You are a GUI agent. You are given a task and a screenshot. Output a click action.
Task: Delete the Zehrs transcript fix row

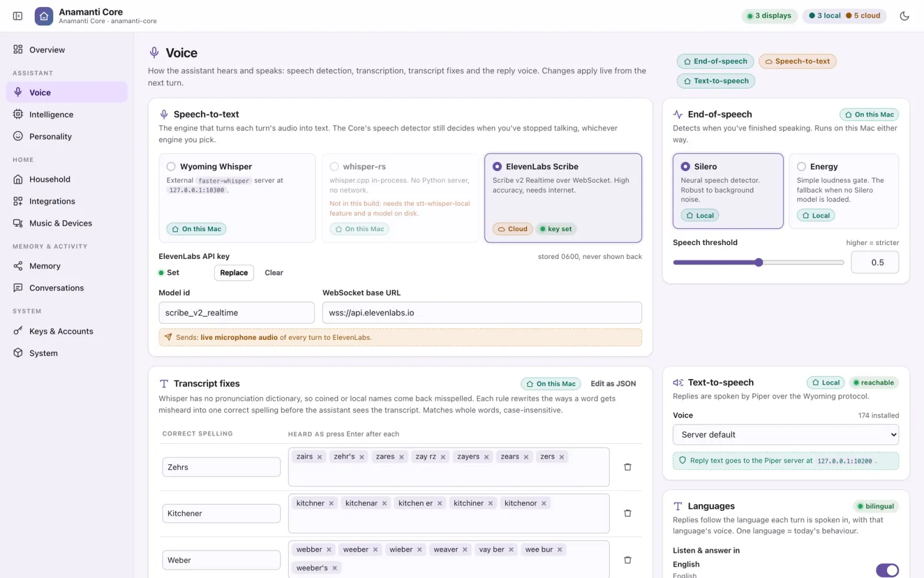point(628,467)
